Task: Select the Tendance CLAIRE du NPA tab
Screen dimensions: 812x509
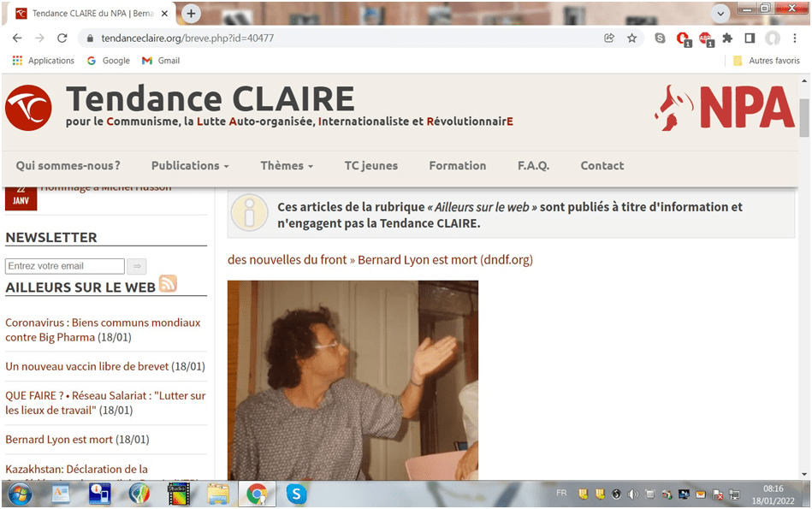Action: pyautogui.click(x=89, y=14)
